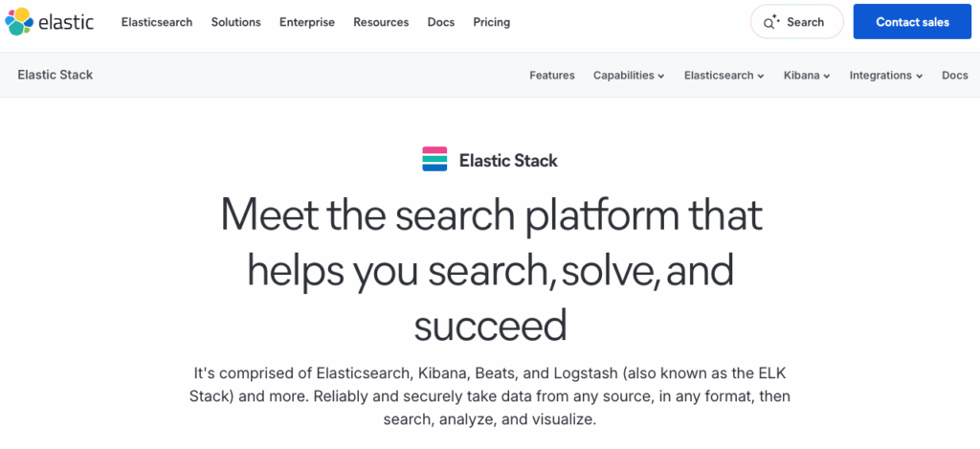Click the Elastic Stack striped logo icon
Viewport: 980px width, 449px height.
click(x=434, y=160)
